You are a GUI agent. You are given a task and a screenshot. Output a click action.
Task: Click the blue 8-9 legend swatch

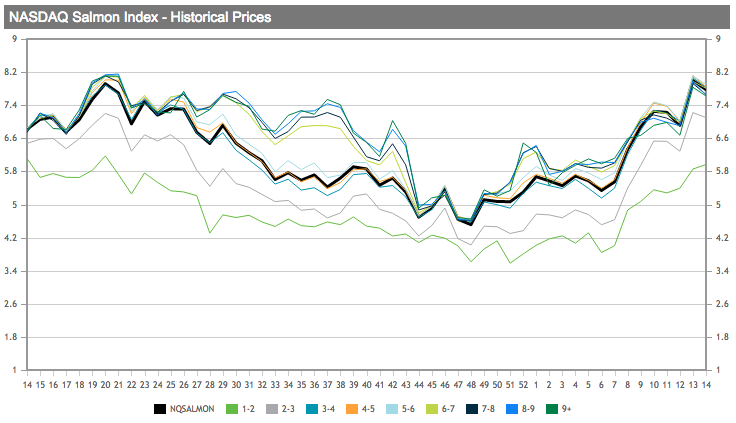(512, 409)
